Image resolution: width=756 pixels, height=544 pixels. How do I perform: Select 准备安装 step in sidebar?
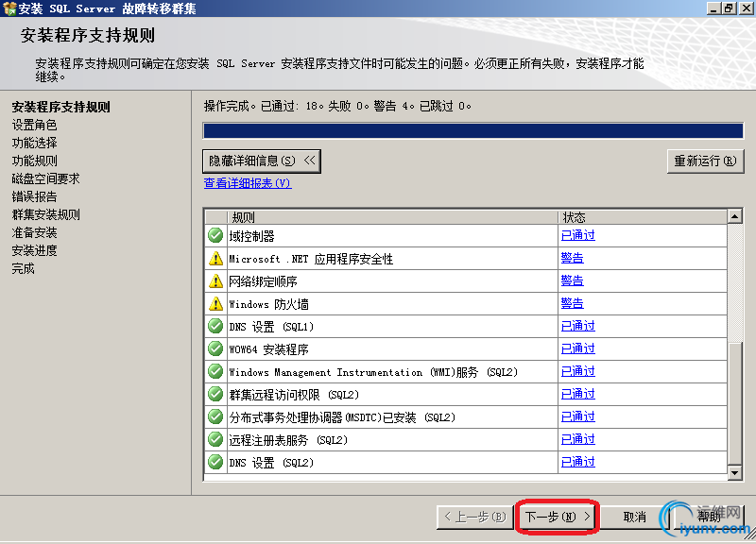point(34,232)
